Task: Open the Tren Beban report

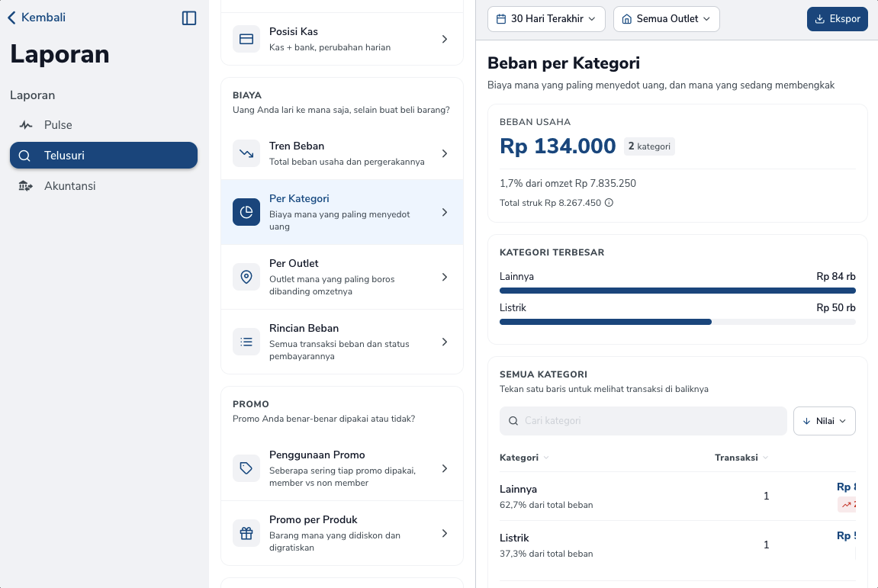Action: [343, 153]
